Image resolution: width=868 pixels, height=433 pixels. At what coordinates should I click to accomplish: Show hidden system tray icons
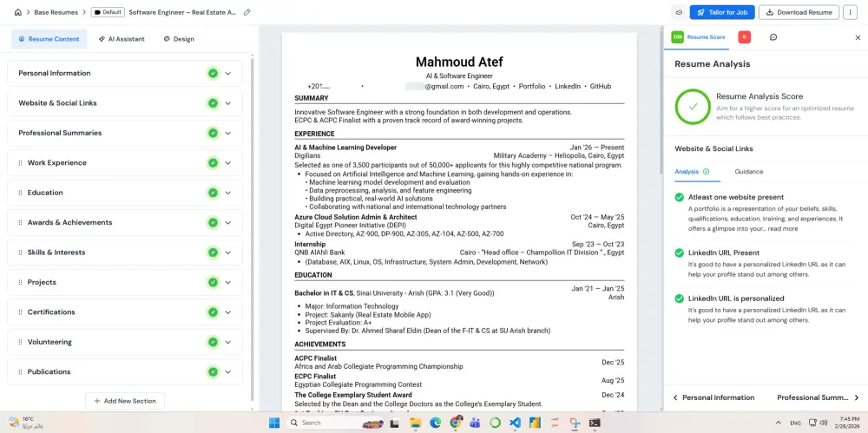click(x=779, y=423)
